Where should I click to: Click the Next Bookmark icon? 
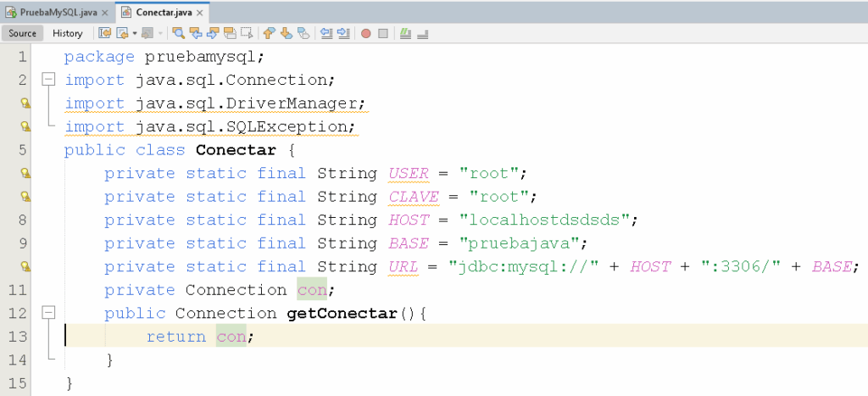[x=287, y=33]
